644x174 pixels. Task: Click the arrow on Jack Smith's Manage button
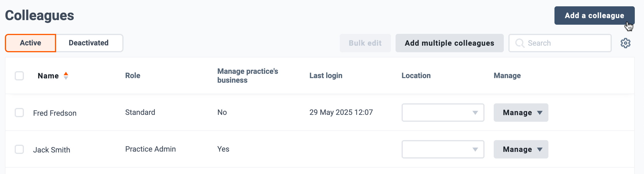coord(540,149)
